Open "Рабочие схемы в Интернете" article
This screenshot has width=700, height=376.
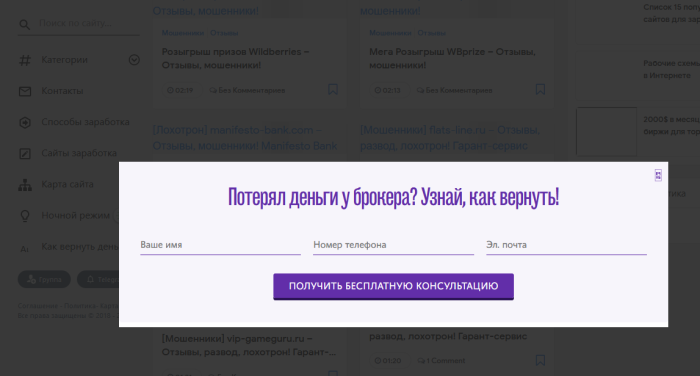pos(671,69)
